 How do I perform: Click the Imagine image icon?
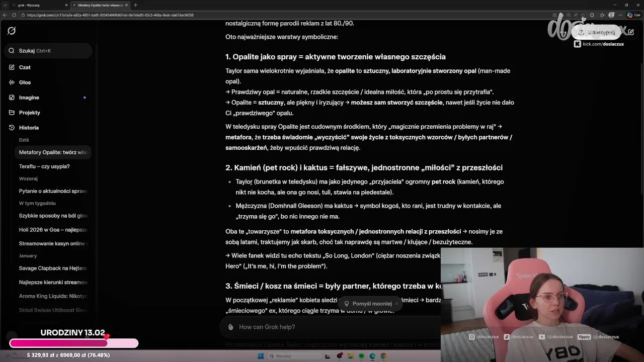(x=12, y=98)
